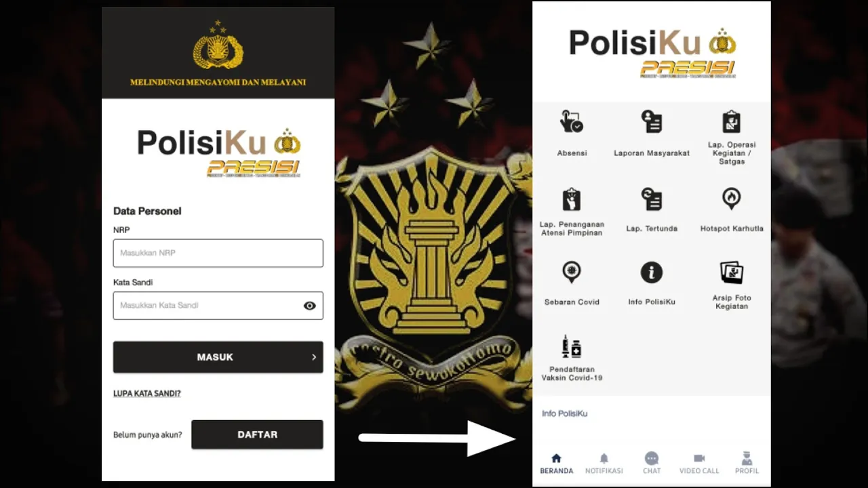Open Laporan Masyarakat report icon
The width and height of the screenshot is (868, 488).
[652, 122]
